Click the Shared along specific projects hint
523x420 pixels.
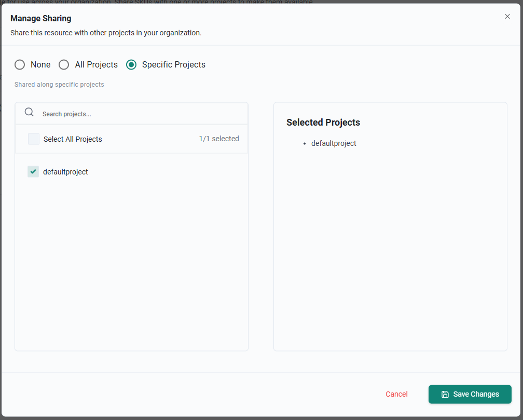coord(59,85)
